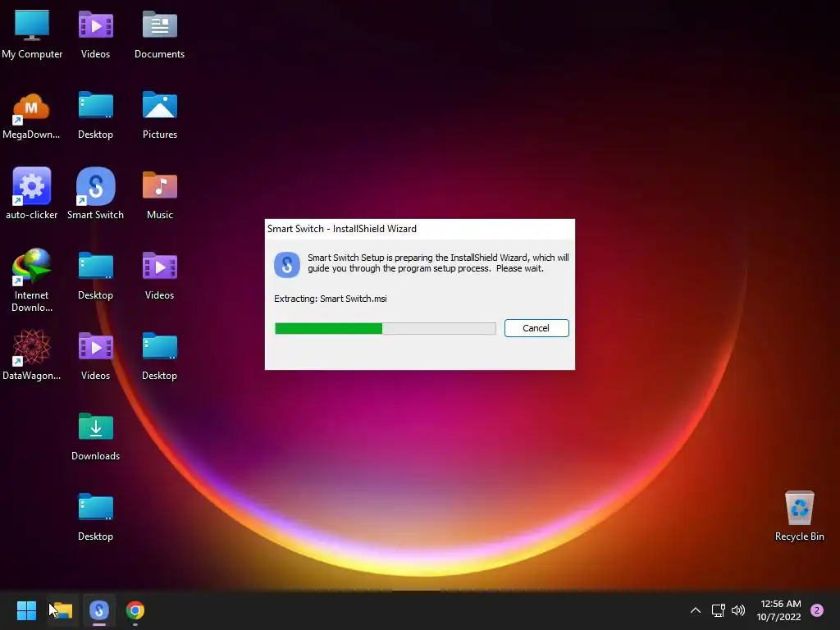Select the Pictures folder icon
The image size is (840, 630).
(x=160, y=115)
